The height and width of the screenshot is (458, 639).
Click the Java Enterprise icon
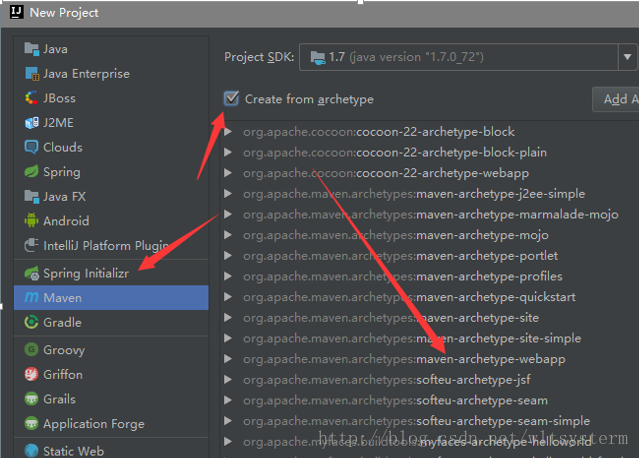click(x=31, y=73)
